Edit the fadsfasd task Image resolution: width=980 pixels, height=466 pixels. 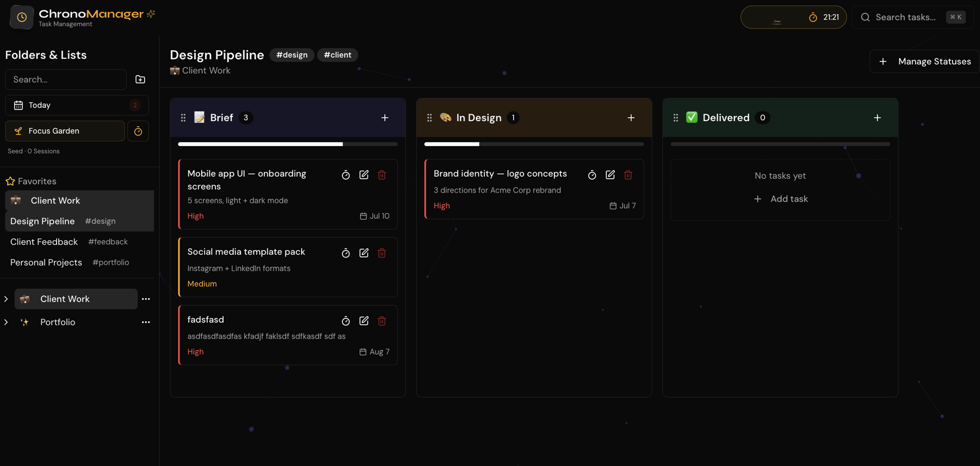pos(364,321)
